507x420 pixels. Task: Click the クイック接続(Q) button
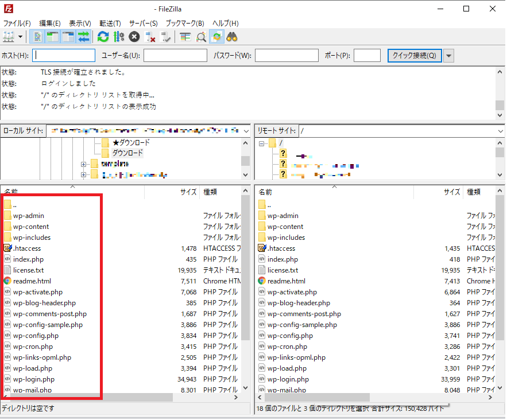414,56
